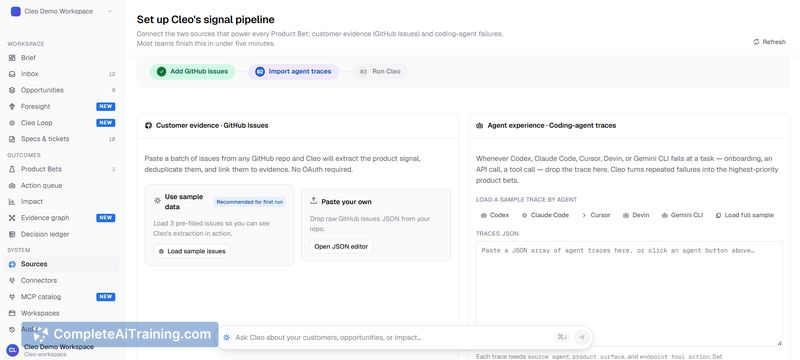Click the Action queue icon
Viewport: 800px width, 360px height.
click(x=12, y=186)
